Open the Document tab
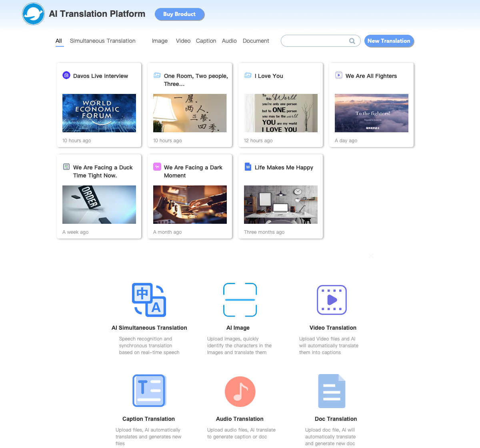This screenshot has width=480, height=448. pos(256,41)
